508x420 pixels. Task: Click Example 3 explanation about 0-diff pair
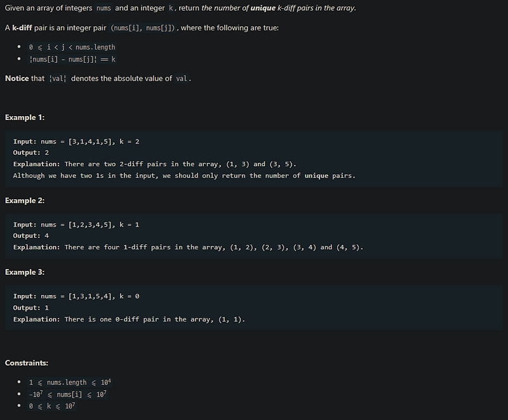pyautogui.click(x=129, y=319)
